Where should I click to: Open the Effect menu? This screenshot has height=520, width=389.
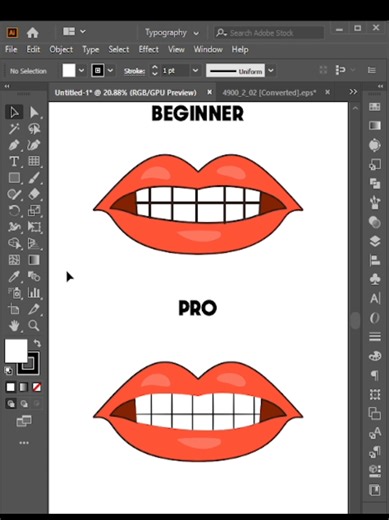[149, 50]
